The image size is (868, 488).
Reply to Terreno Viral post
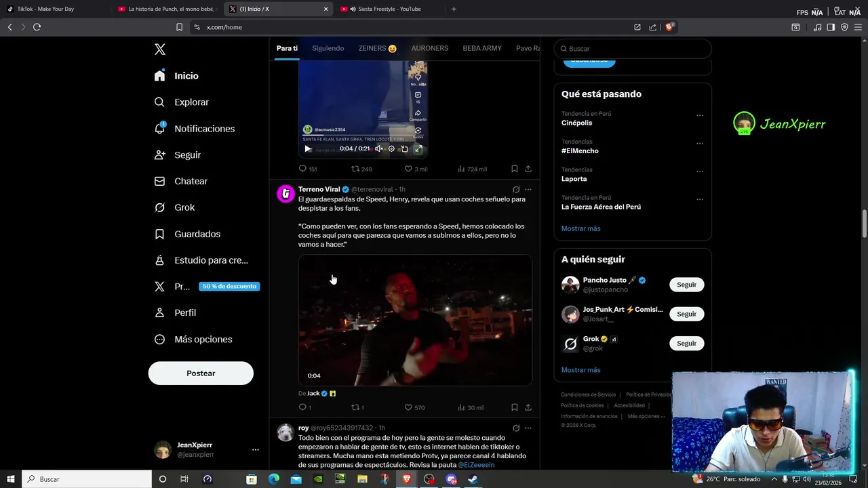(x=304, y=407)
